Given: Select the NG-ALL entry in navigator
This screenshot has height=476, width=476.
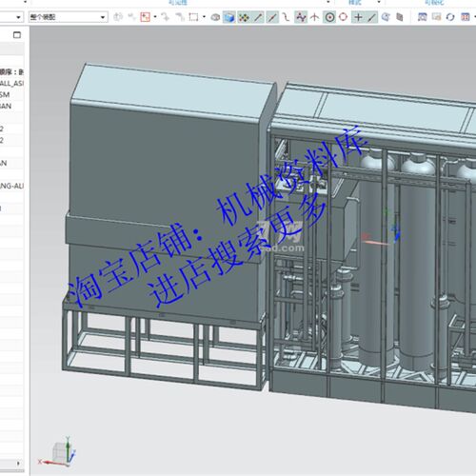Looking at the screenshot, I should 11,186.
